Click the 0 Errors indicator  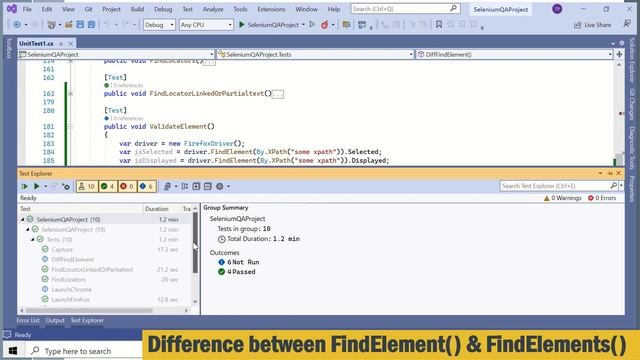click(x=602, y=198)
